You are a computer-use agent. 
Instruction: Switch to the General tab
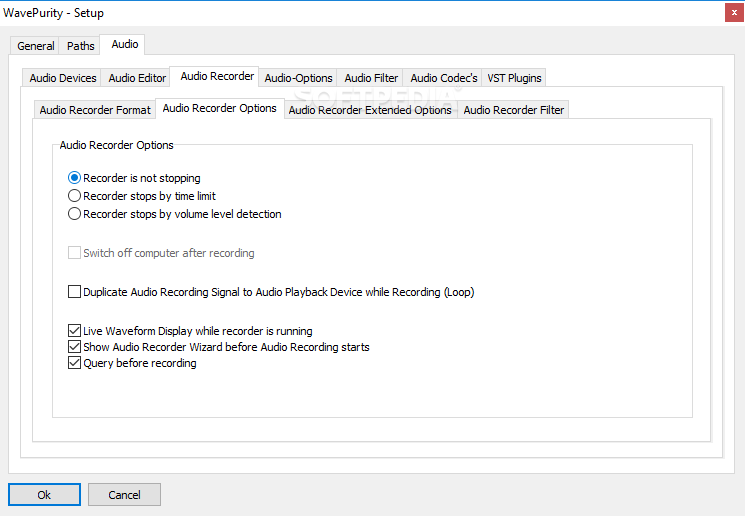coord(35,46)
